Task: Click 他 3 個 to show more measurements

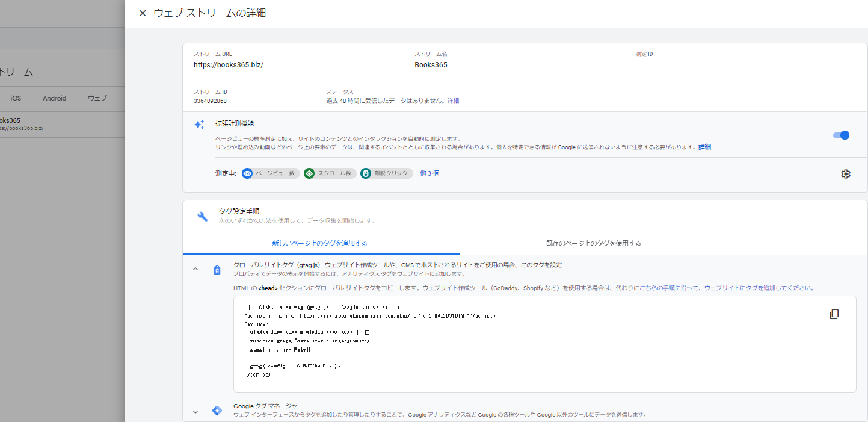Action: coord(429,173)
